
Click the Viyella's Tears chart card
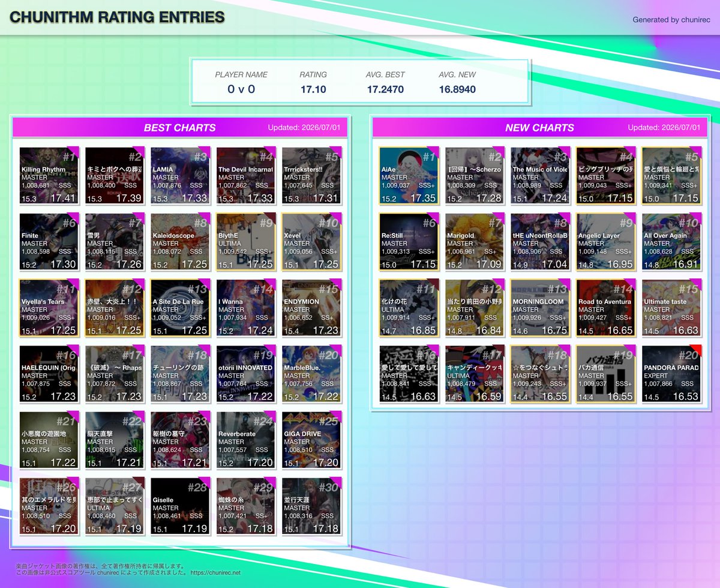pyautogui.click(x=49, y=307)
